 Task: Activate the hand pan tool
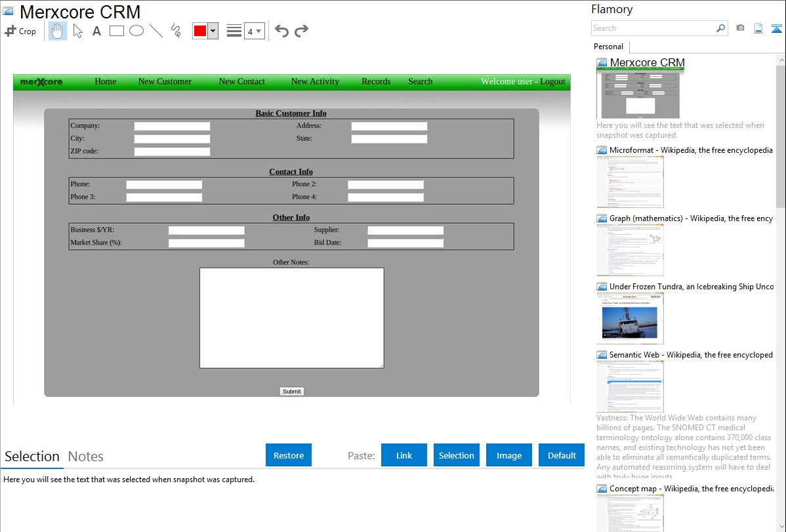pyautogui.click(x=58, y=31)
